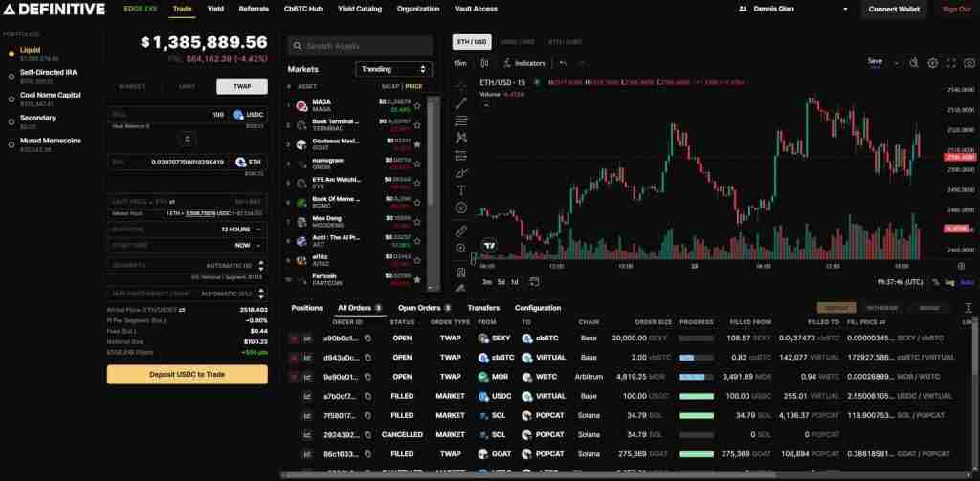Switch to the Open Orders tab
This screenshot has width=980, height=481.
point(423,308)
